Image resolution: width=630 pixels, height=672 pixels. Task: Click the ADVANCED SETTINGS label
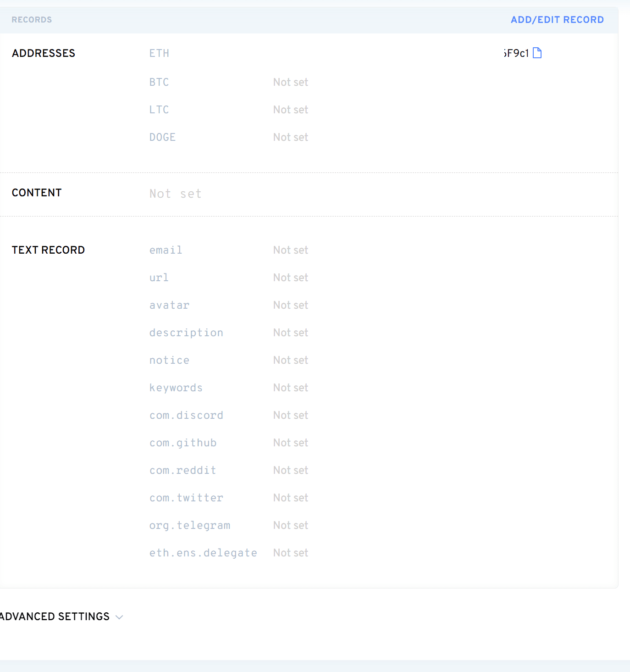pyautogui.click(x=55, y=616)
